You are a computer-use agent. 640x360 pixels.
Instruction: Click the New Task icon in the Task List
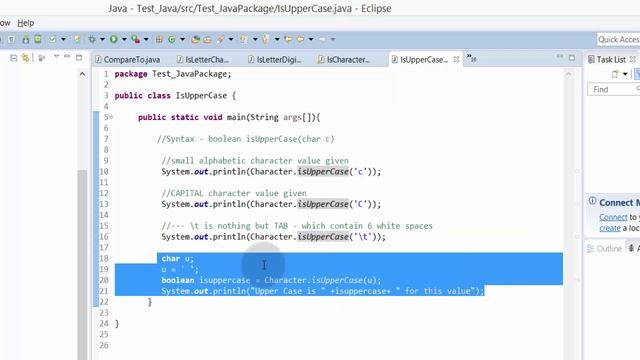pyautogui.click(x=615, y=74)
